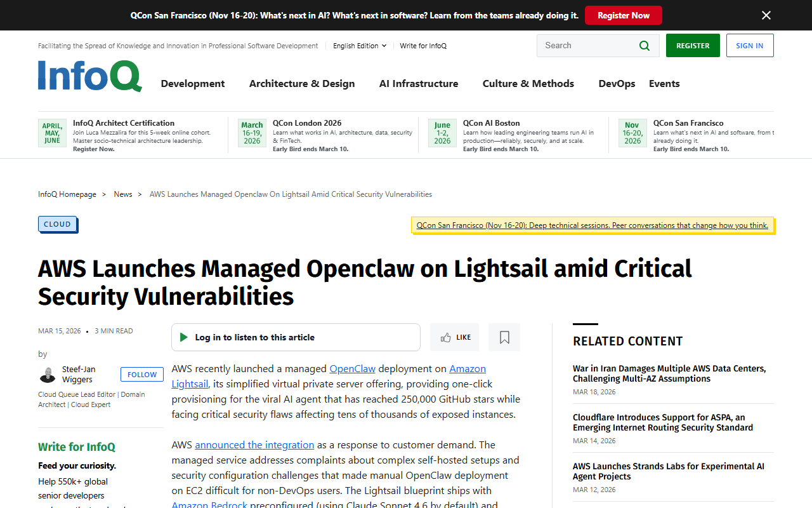Viewport: 812px width, 508px height.
Task: Click inside the Search input field
Action: [590, 45]
